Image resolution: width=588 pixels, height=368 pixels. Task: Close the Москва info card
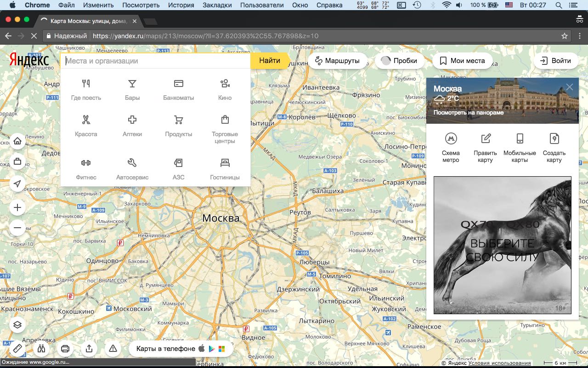click(x=570, y=87)
